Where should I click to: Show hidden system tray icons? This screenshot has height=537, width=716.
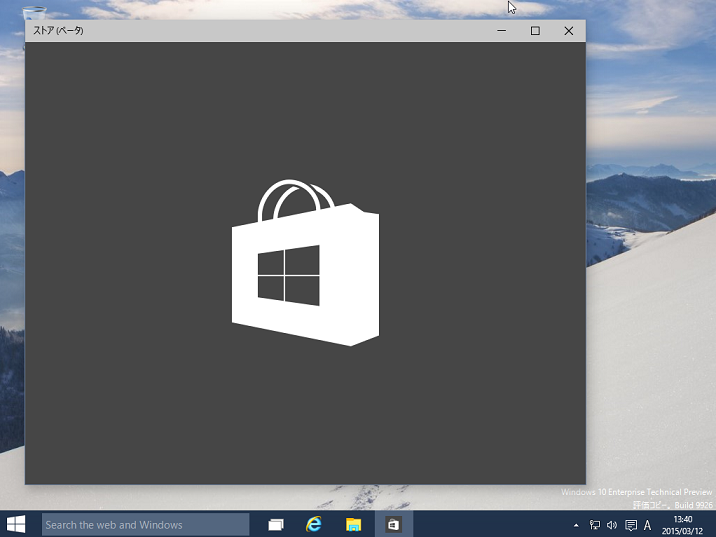pyautogui.click(x=576, y=526)
